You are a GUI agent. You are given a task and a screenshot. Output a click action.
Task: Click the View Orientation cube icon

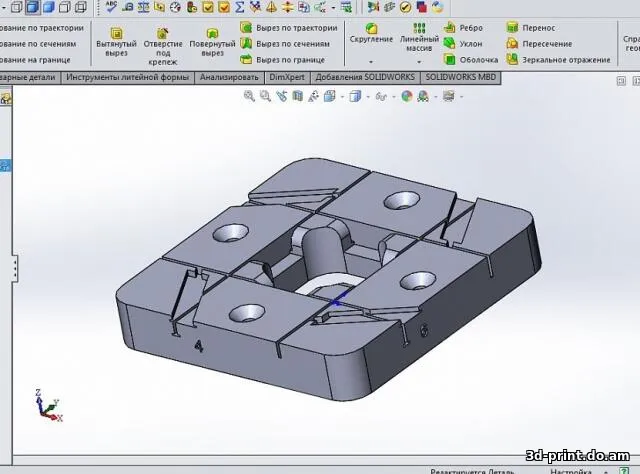[329, 96]
